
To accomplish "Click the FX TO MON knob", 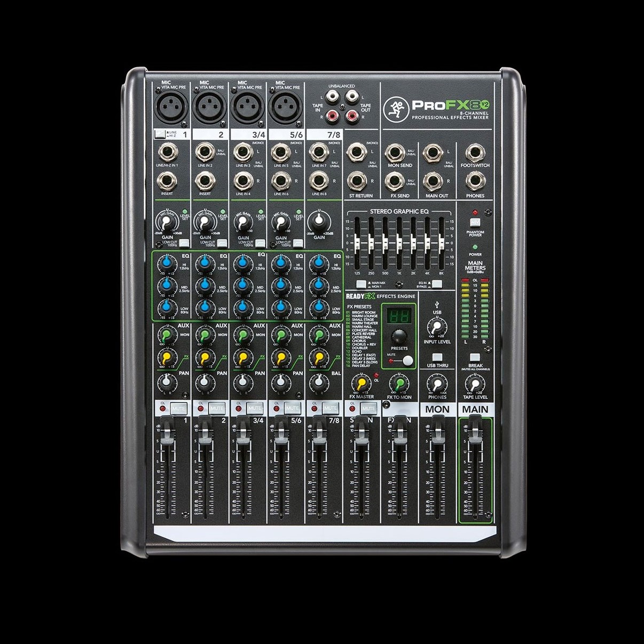I will (399, 383).
